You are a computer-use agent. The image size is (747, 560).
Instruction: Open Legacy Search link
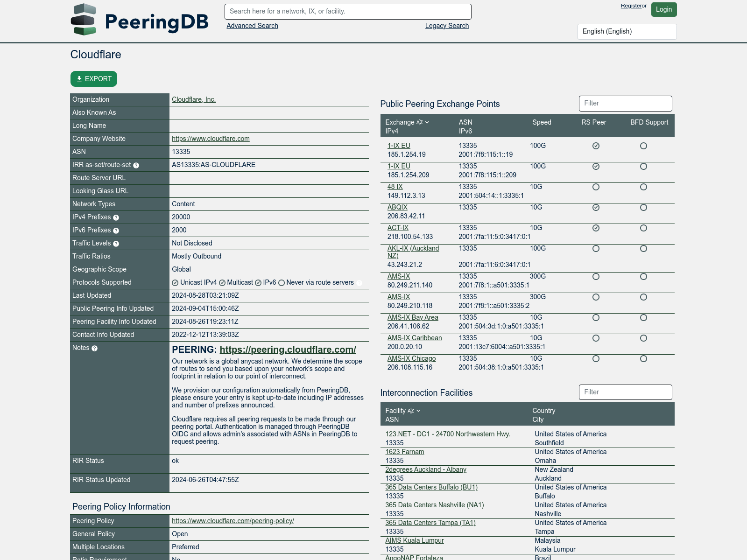(447, 26)
